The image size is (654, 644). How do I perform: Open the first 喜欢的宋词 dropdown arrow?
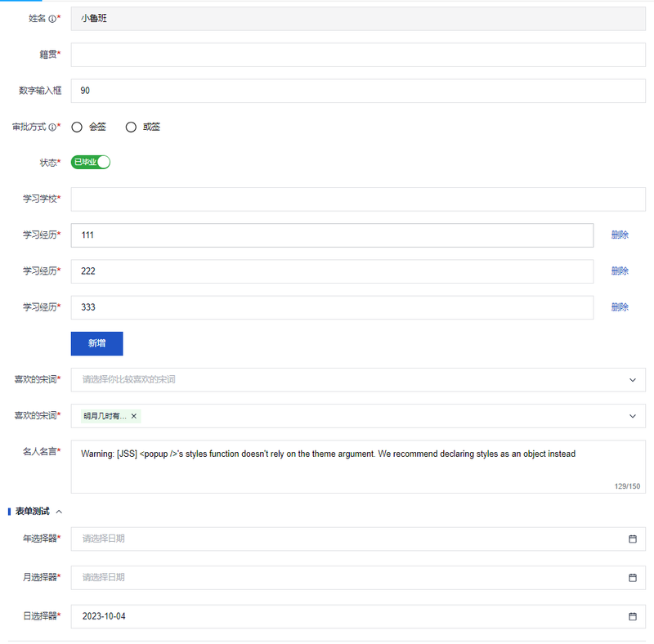click(x=632, y=380)
